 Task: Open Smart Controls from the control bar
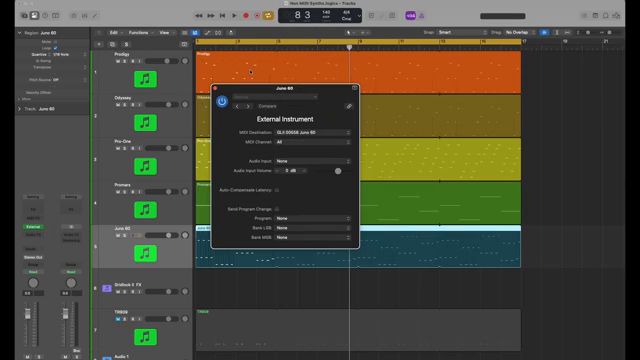(74, 16)
